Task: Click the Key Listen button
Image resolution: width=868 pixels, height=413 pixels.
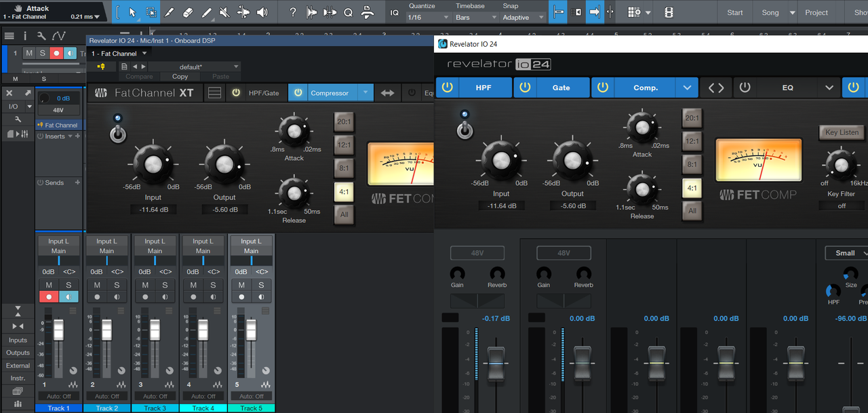Action: 842,132
